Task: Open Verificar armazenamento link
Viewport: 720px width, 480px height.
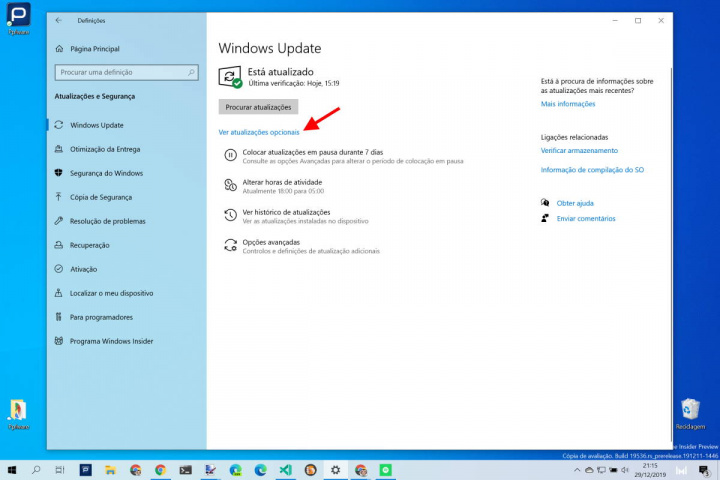Action: click(x=579, y=150)
